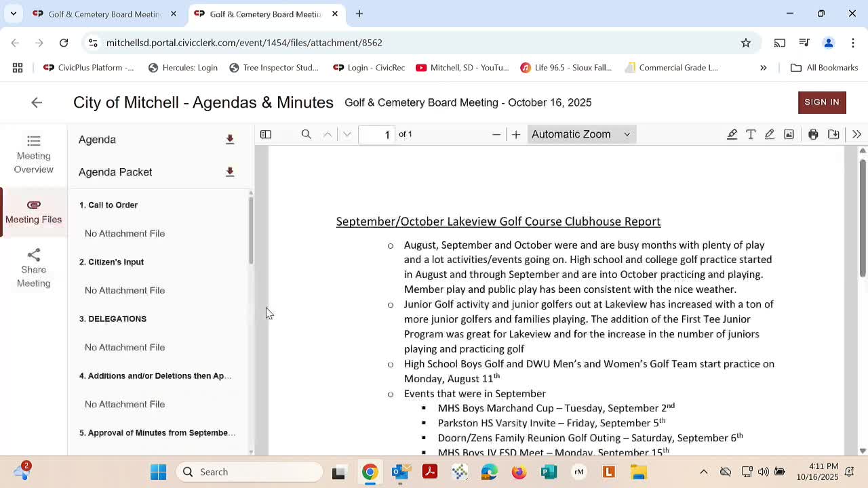Toggle the PDF viewer sidebar

pos(266,134)
